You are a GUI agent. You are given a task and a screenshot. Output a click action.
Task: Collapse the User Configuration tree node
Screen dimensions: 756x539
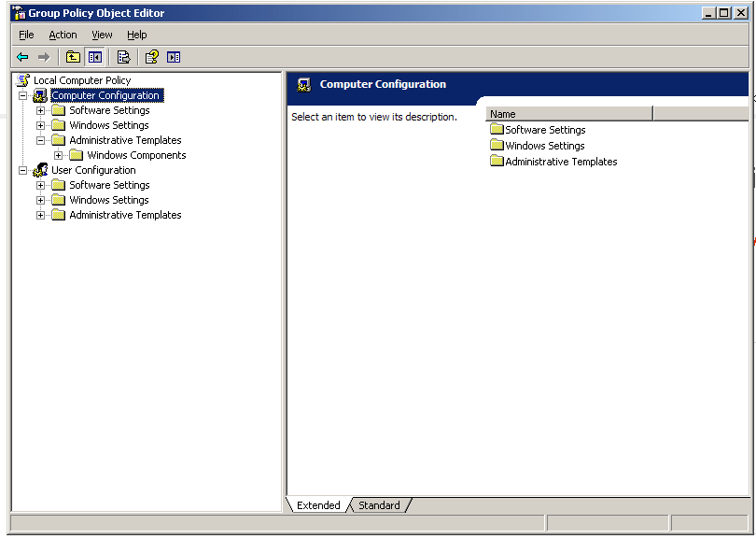[22, 170]
